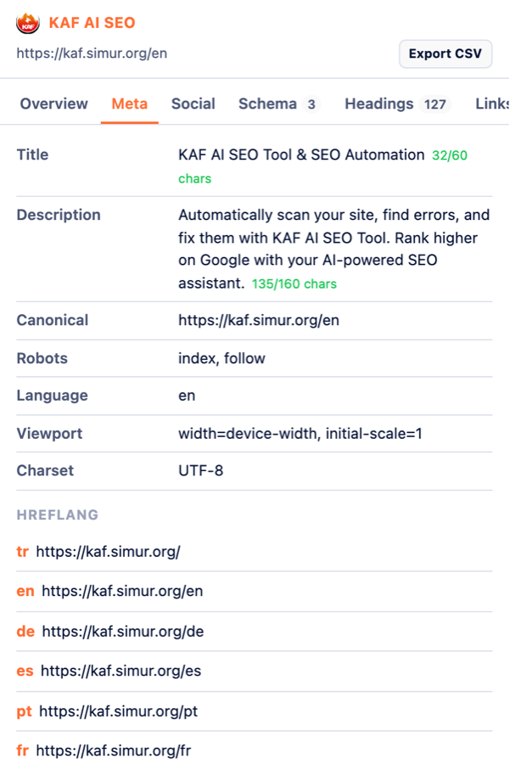This screenshot has height=764, width=532.
Task: Open the pt hreflang URL
Action: [119, 711]
